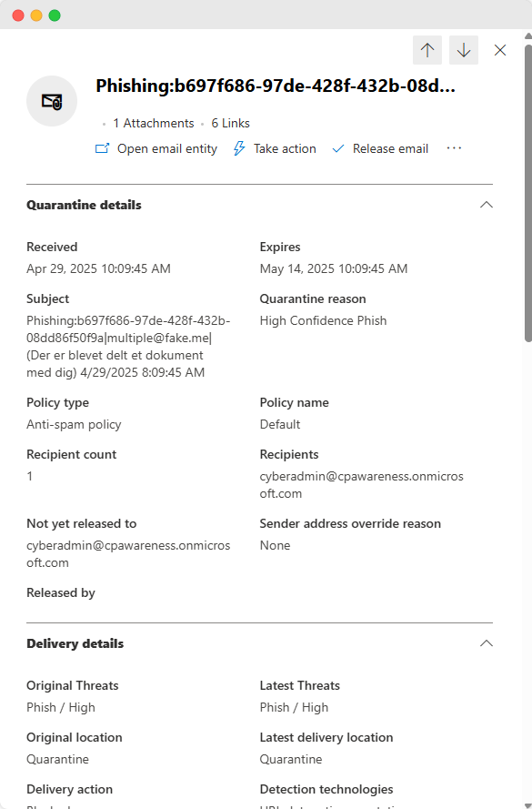Navigate to previous email with up arrow
This screenshot has width=532, height=809.
(x=427, y=50)
